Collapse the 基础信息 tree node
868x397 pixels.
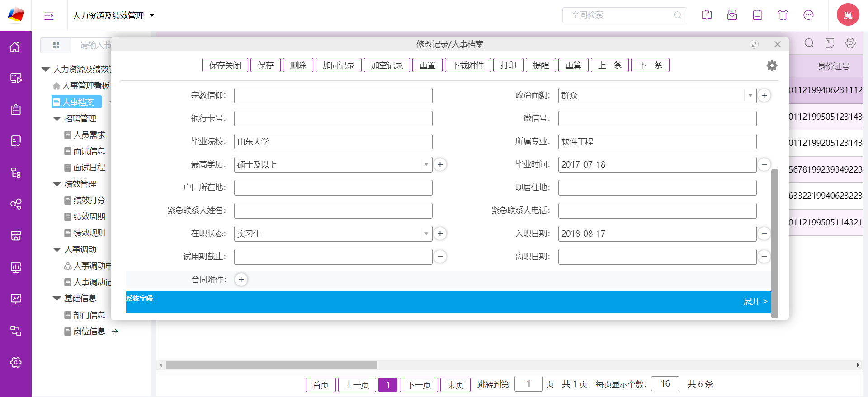(x=57, y=299)
